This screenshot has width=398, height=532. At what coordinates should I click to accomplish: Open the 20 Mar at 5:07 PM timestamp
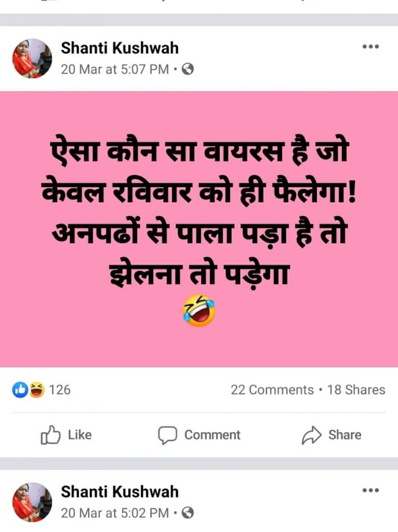click(x=115, y=70)
